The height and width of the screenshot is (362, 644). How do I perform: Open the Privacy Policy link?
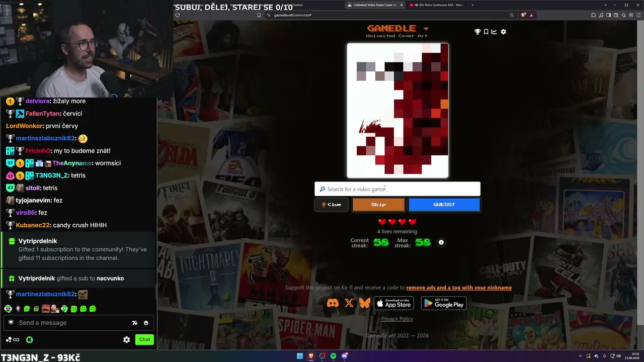pyautogui.click(x=397, y=319)
